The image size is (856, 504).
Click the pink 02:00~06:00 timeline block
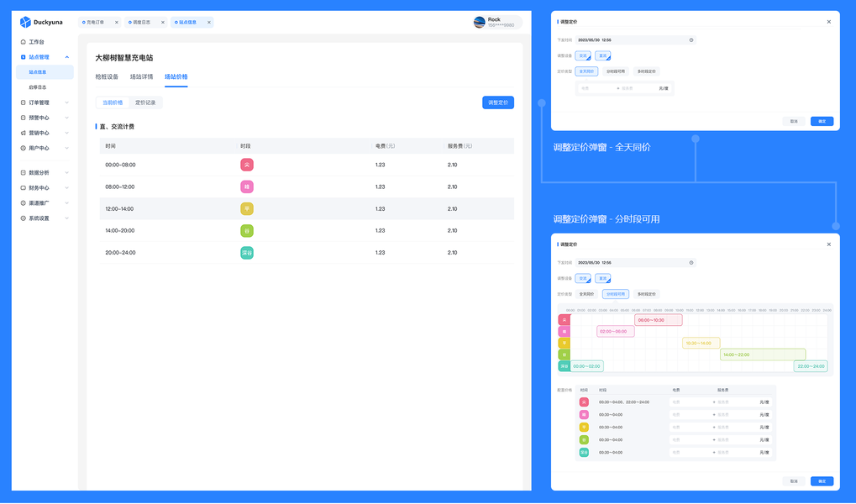(616, 332)
